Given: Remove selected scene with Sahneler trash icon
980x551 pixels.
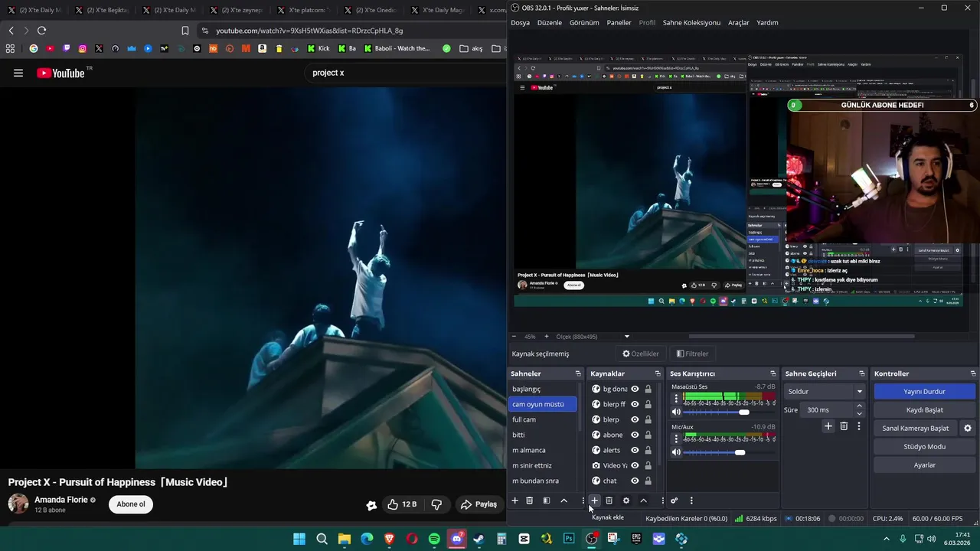Looking at the screenshot, I should 529,500.
